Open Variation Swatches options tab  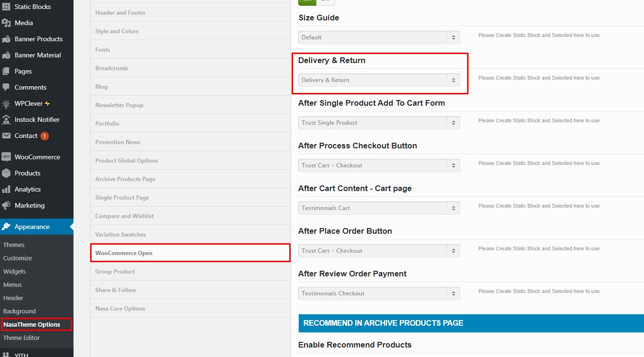[191, 235]
